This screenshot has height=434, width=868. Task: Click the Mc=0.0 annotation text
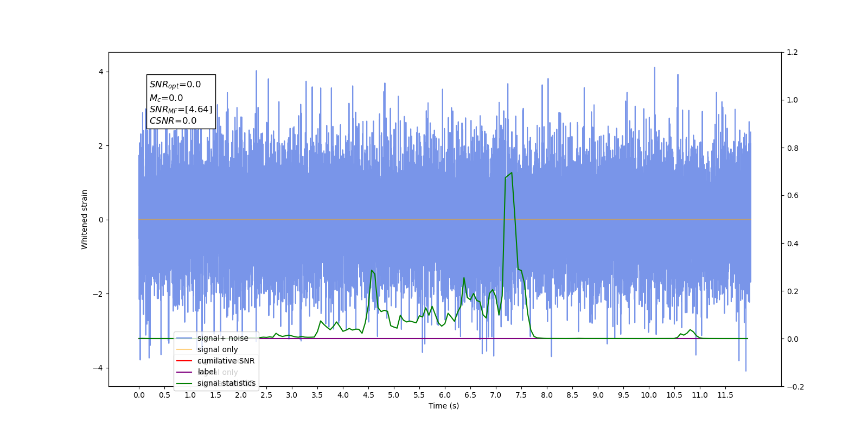(x=166, y=98)
